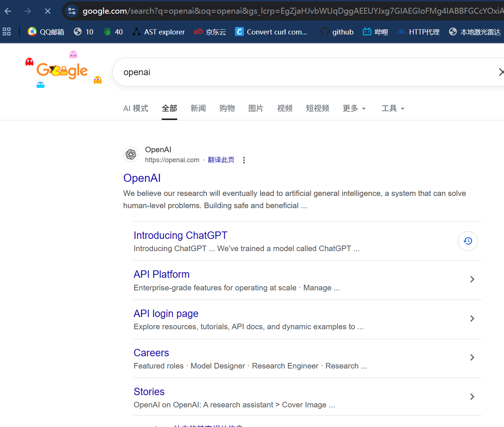This screenshot has height=427, width=504.
Task: Click the site information icon in the address bar
Action: (71, 11)
